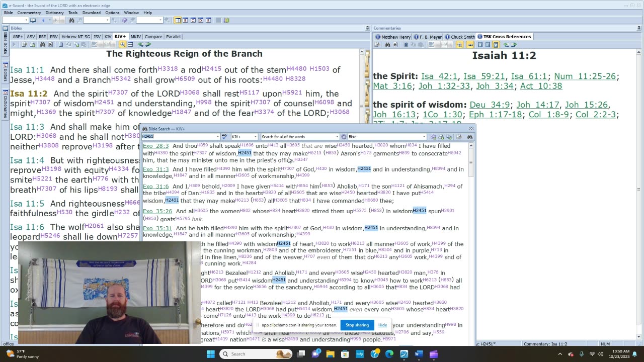Click Hide on the screen sharing bar
644x362 pixels.
[382, 325]
